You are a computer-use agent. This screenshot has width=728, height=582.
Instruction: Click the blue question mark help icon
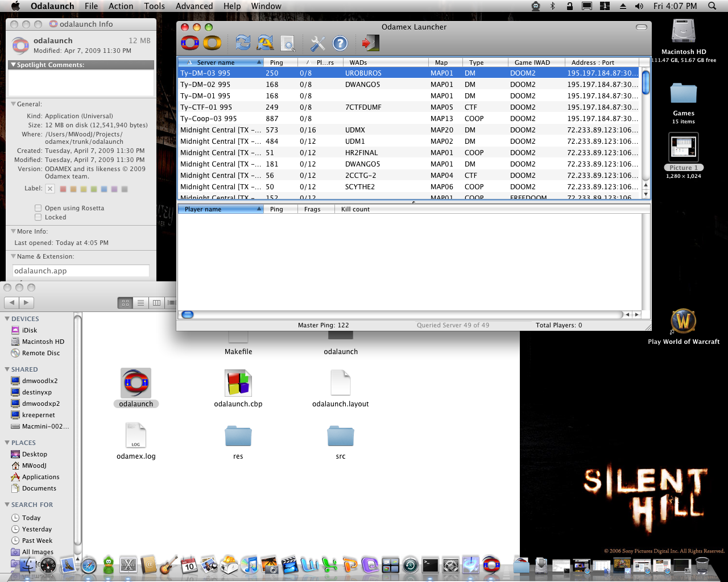[x=340, y=43]
